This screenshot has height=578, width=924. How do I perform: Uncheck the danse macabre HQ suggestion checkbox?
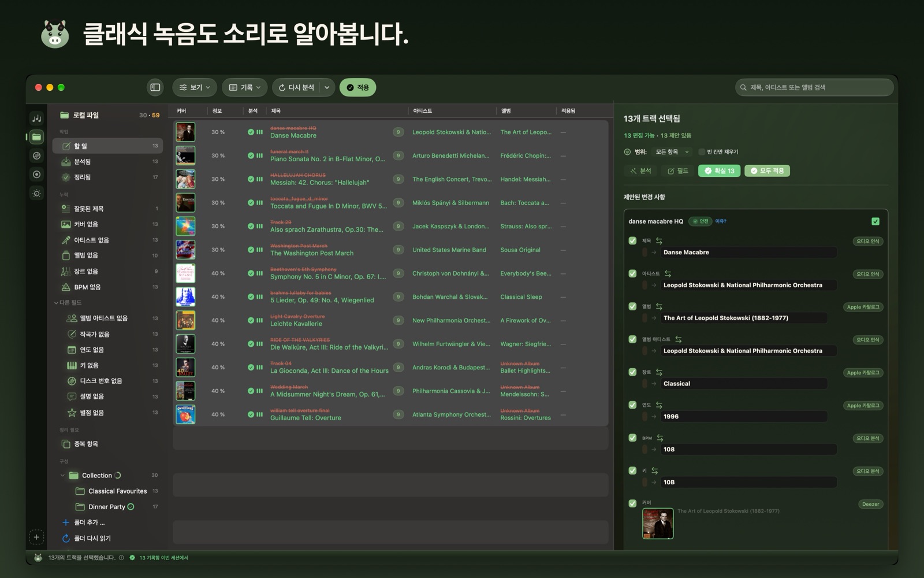(x=875, y=221)
